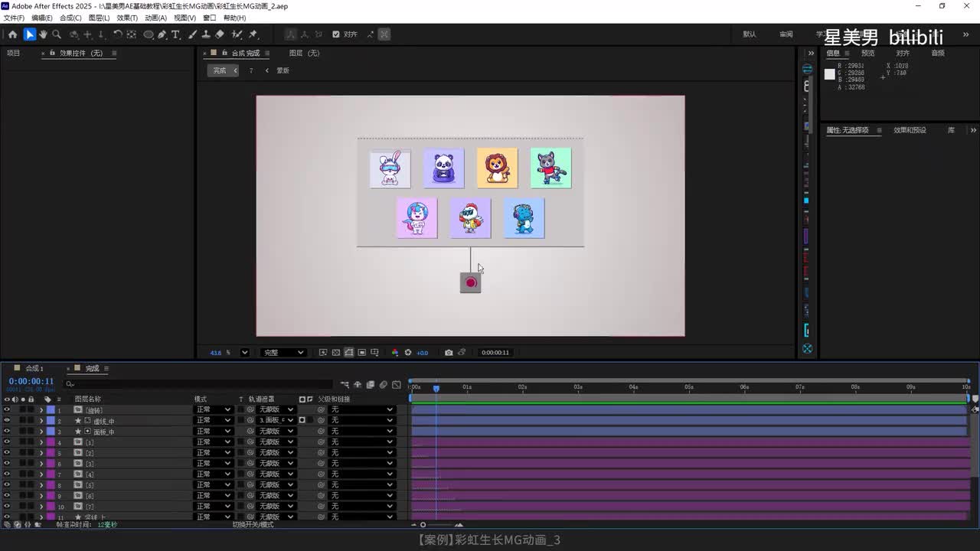Select the Clone Stamp tool

pyautogui.click(x=206, y=34)
